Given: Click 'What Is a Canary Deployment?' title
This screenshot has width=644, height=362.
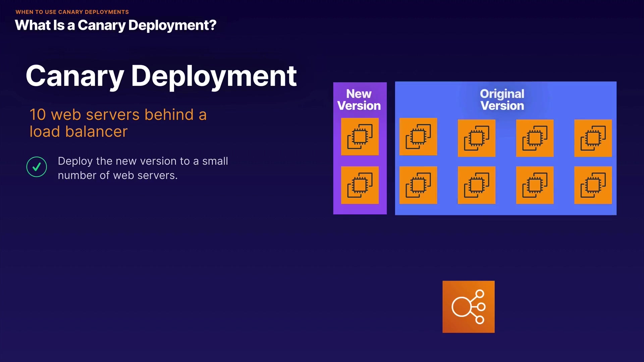Looking at the screenshot, I should coord(116,25).
